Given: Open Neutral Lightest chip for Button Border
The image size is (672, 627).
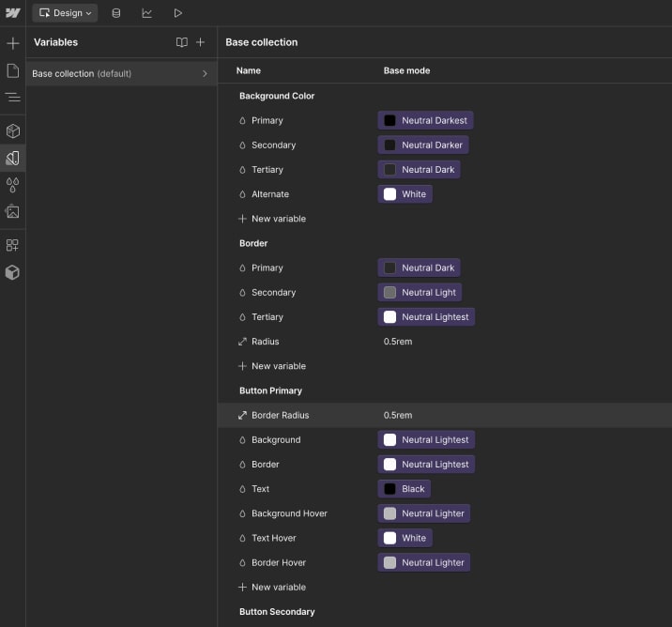Looking at the screenshot, I should tap(426, 464).
